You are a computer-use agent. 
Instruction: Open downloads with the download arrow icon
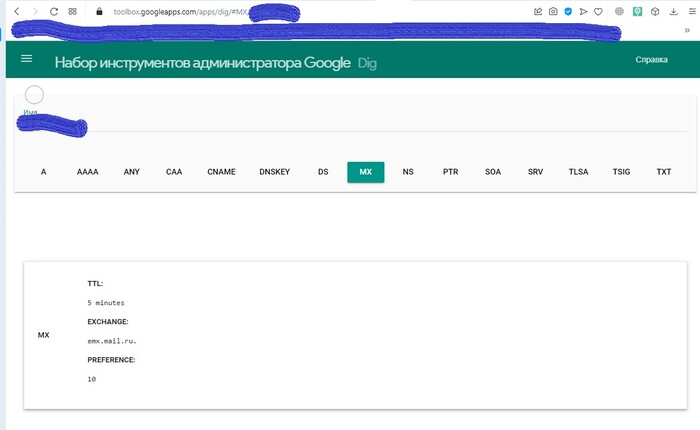674,12
